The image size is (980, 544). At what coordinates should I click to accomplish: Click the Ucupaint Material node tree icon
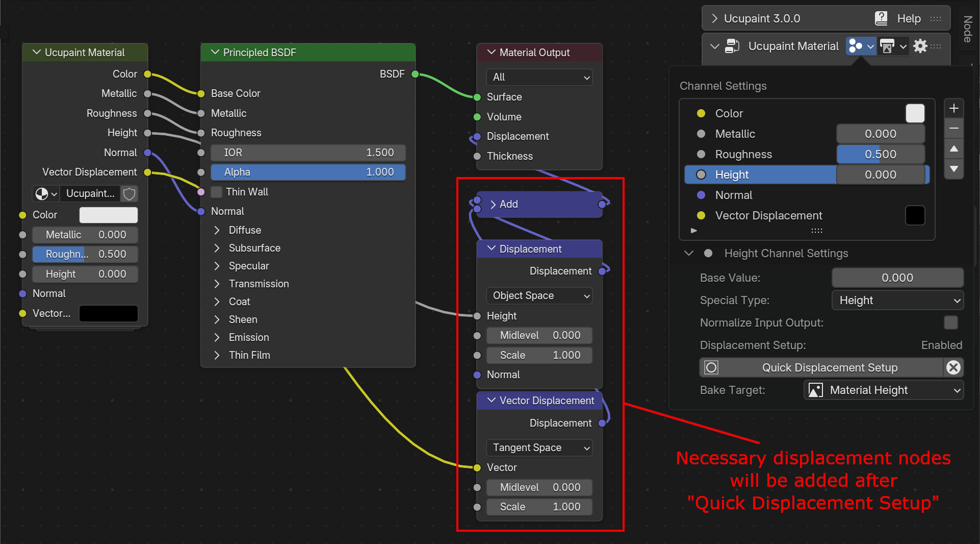click(x=732, y=46)
